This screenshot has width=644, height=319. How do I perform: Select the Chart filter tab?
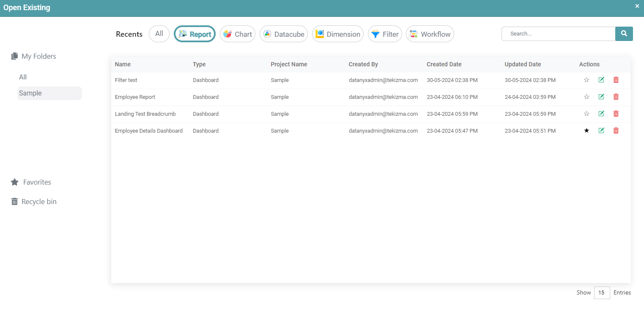tap(238, 34)
